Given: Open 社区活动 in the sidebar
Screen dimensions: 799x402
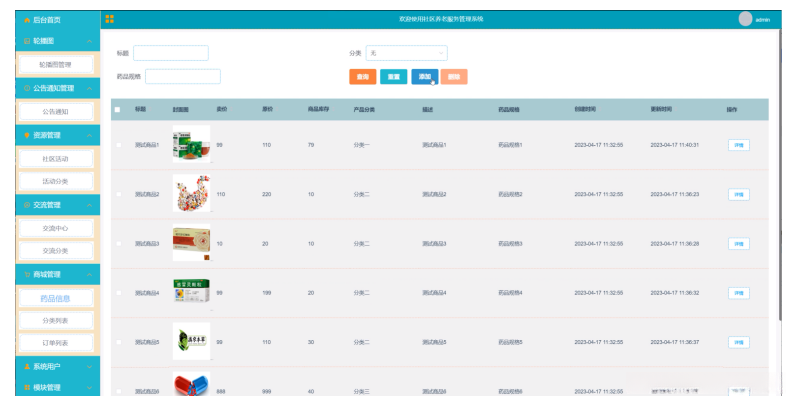Looking at the screenshot, I should [56, 159].
